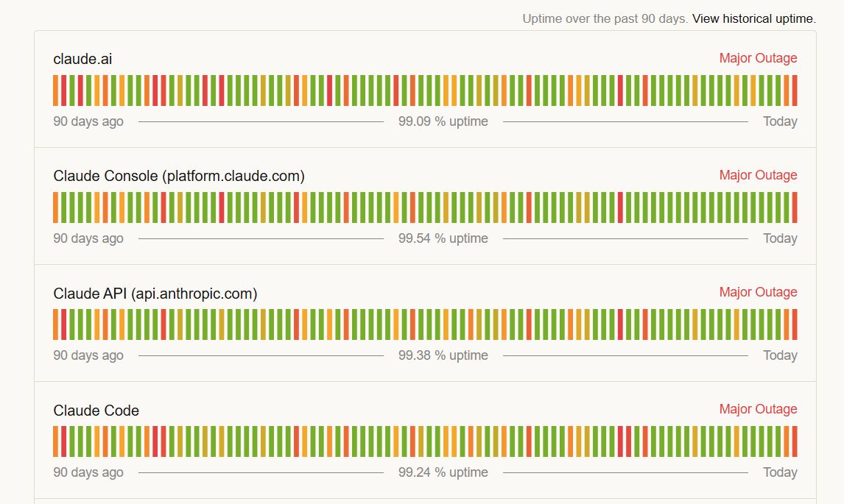Viewport: 844px width, 504px height.
Task: Click the 99.09 % uptime value
Action: click(443, 121)
